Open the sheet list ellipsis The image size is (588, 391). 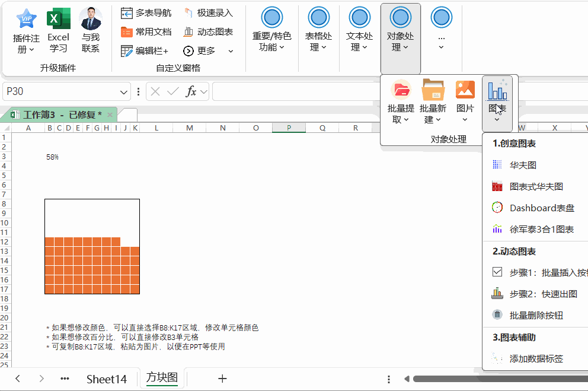pos(65,379)
